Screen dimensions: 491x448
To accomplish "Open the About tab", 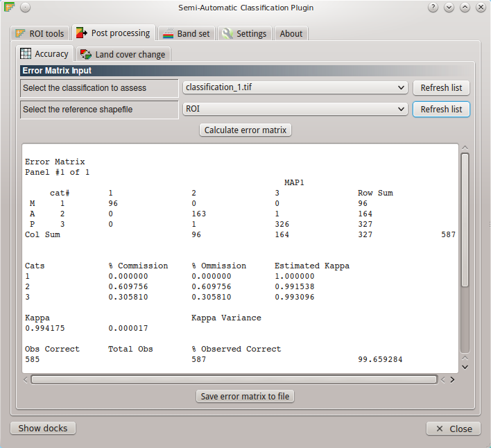I will pos(291,33).
